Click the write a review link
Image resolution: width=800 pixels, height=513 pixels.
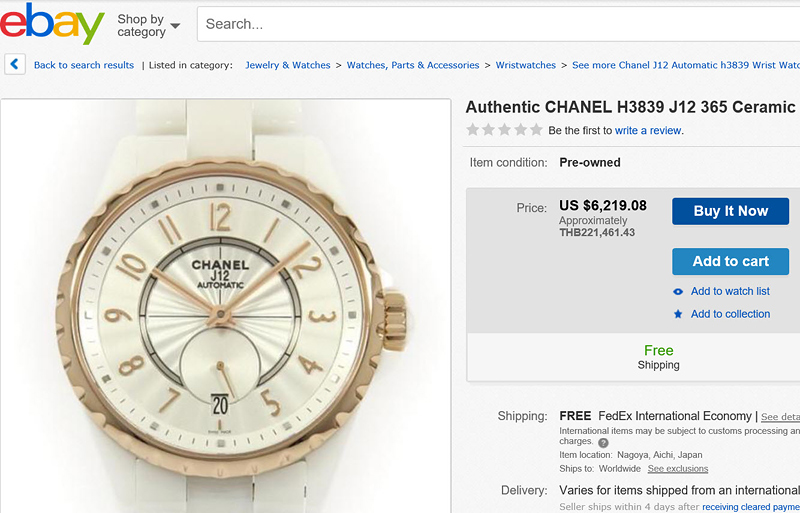(x=648, y=131)
